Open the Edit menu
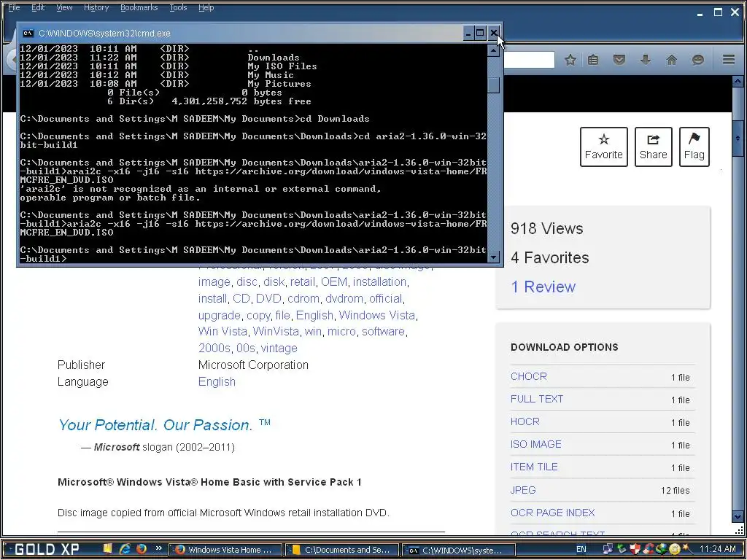This screenshot has width=747, height=560. pos(38,7)
